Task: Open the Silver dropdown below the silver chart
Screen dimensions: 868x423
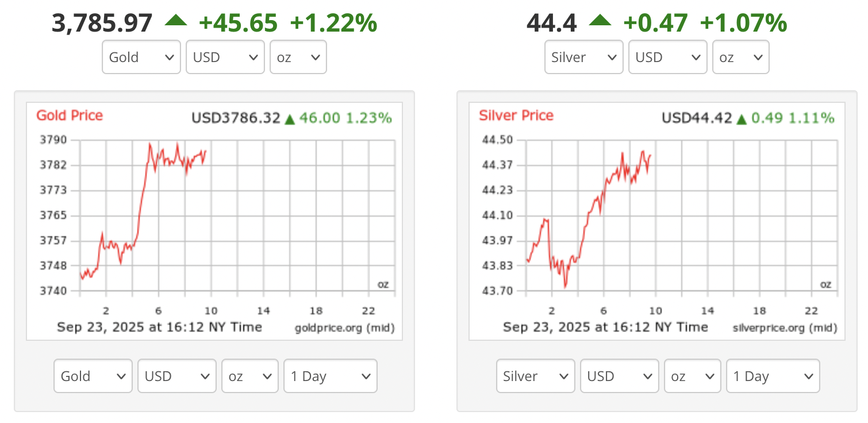Action: (x=536, y=376)
